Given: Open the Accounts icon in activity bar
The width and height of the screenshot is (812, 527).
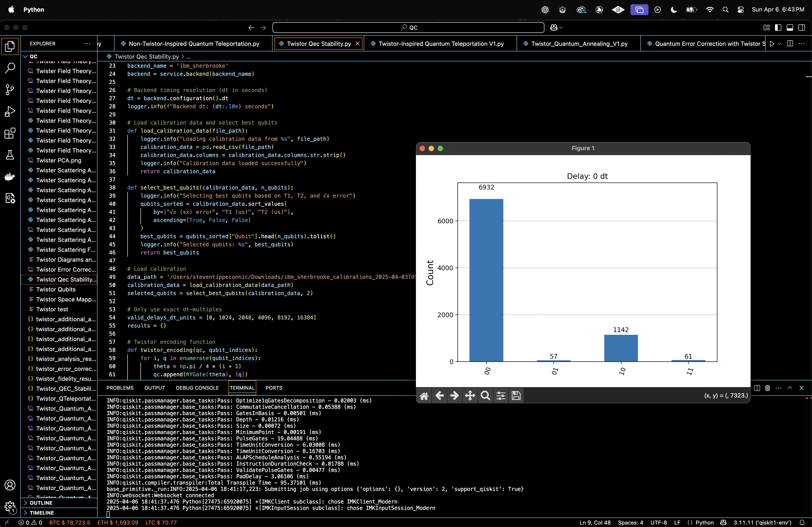Looking at the screenshot, I should 10,485.
